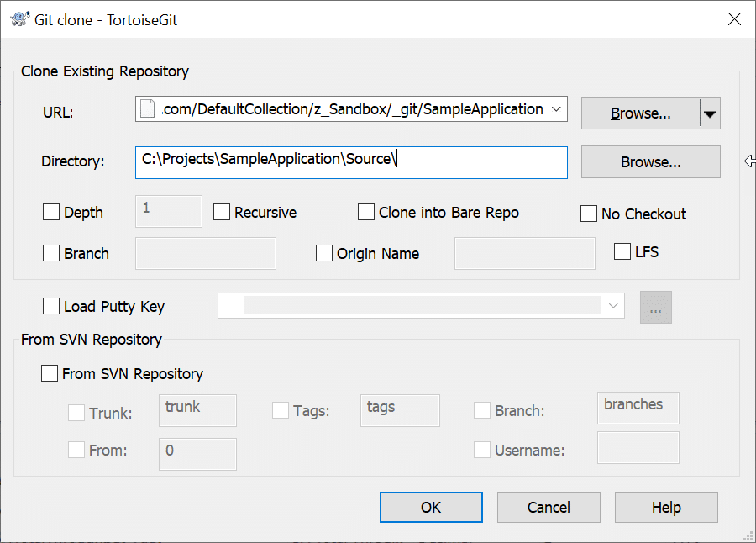Browse for the clone Directory
This screenshot has height=543, width=756.
click(650, 162)
